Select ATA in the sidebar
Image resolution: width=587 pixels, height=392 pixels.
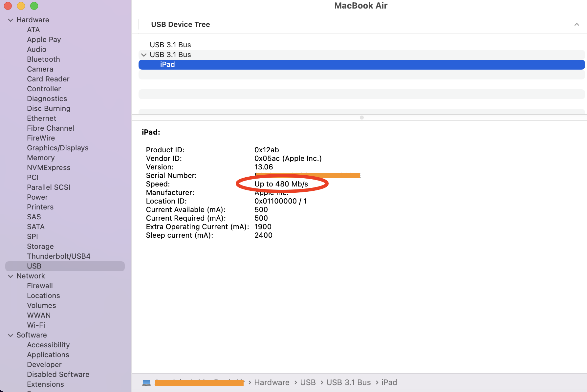pyautogui.click(x=33, y=30)
